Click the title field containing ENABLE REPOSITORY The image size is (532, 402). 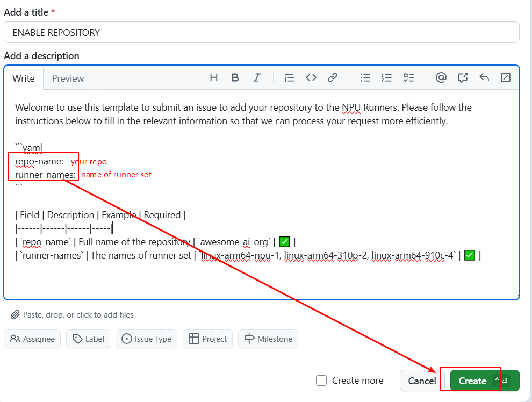[x=262, y=33]
